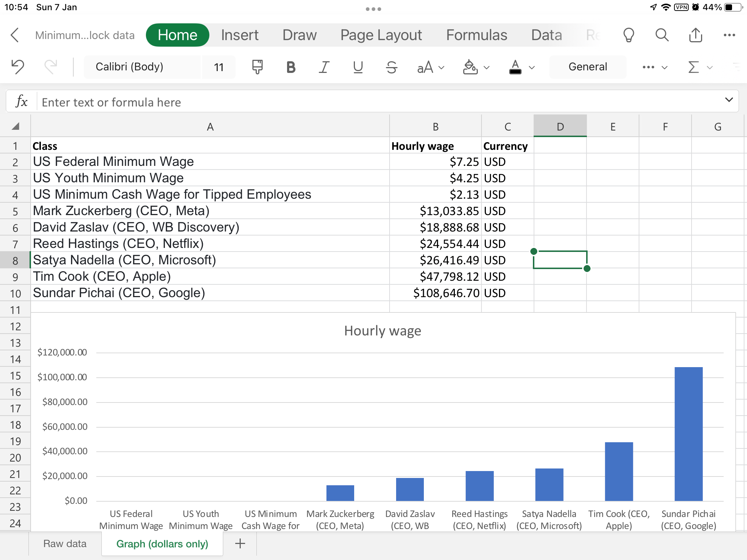Click the formula bar input field
The image size is (747, 560).
point(379,102)
